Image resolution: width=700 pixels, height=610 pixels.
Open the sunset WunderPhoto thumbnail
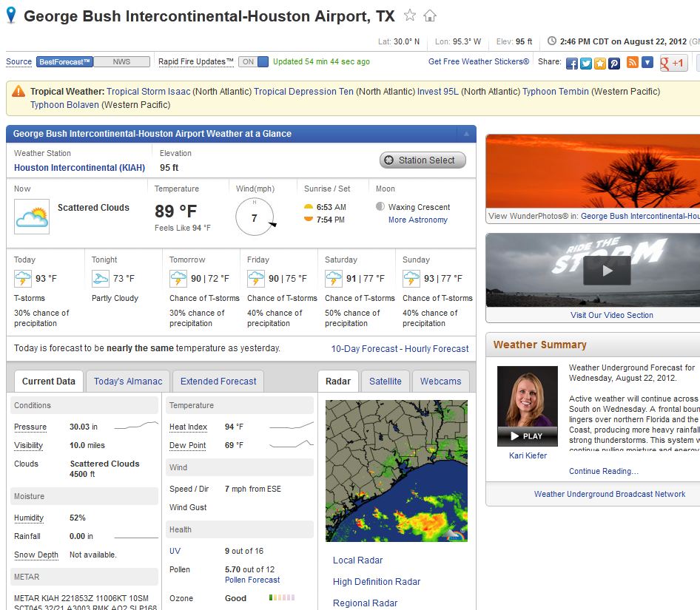coord(593,171)
